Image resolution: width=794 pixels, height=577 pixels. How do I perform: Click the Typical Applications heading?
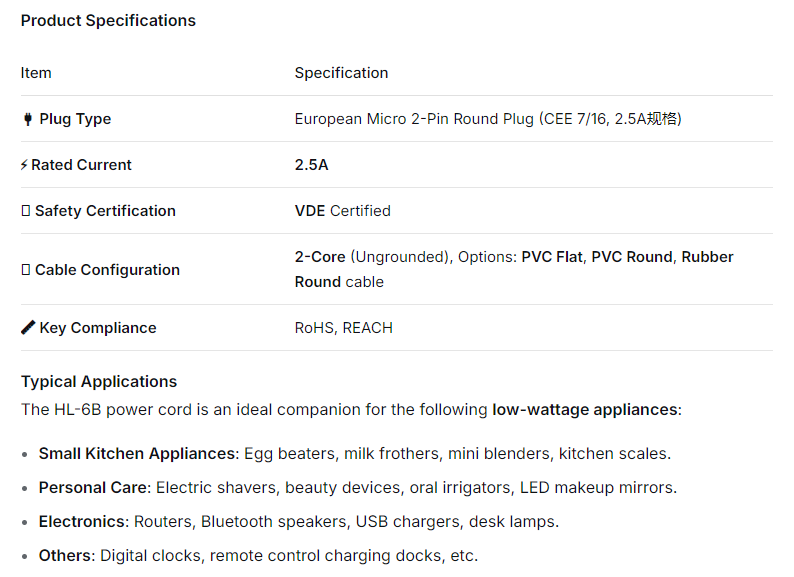coord(99,381)
